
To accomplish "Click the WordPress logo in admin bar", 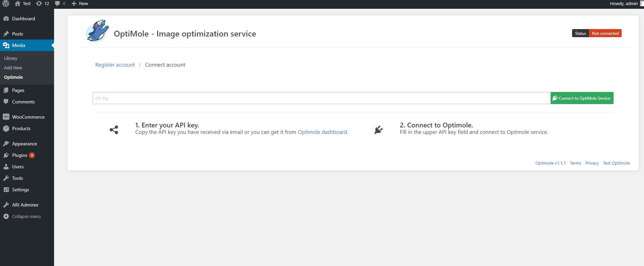I will coord(6,4).
